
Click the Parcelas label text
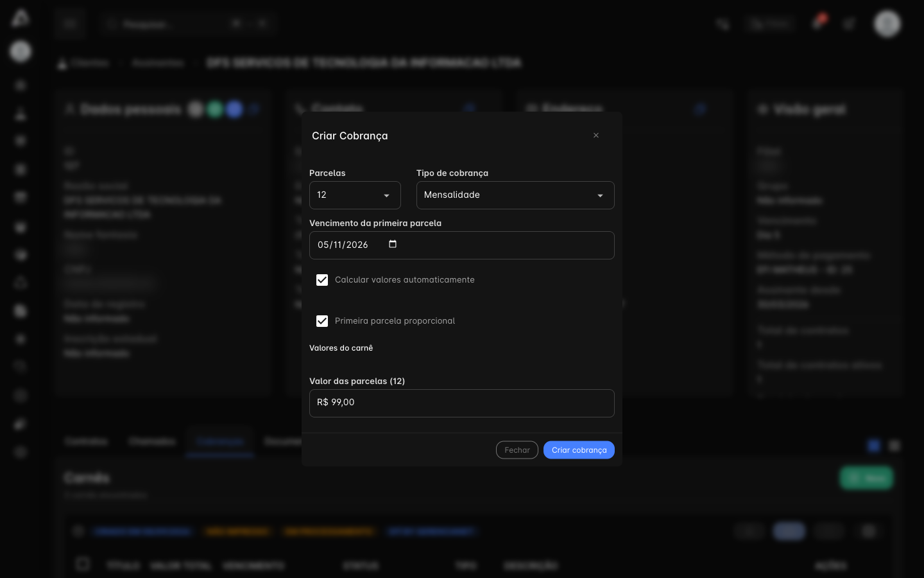327,173
